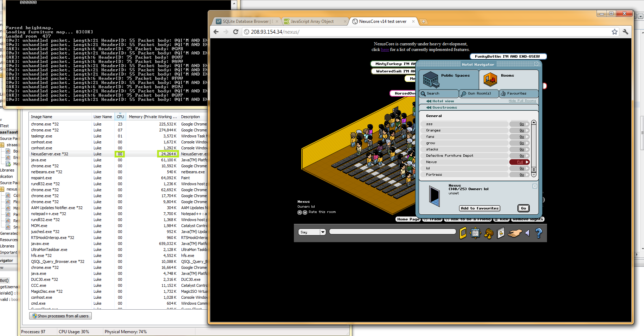Image resolution: width=644 pixels, height=336 pixels.
Task: Click Go button in Nexus info panel
Action: [523, 208]
